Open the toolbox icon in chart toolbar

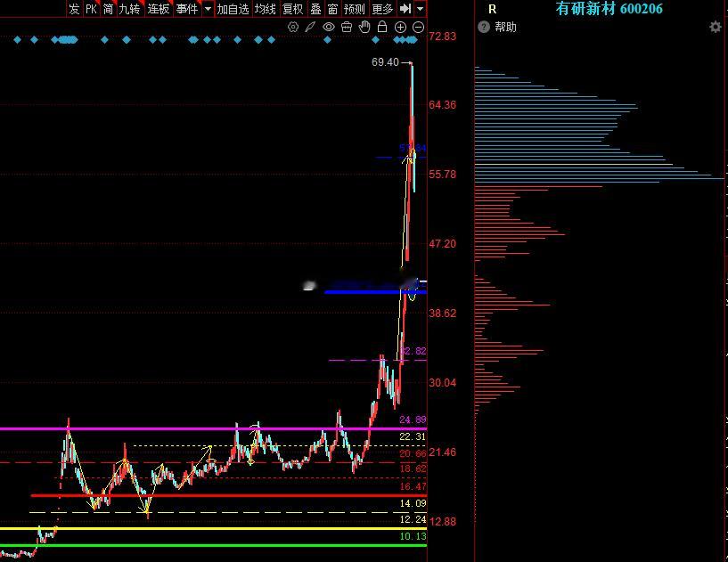click(x=347, y=27)
